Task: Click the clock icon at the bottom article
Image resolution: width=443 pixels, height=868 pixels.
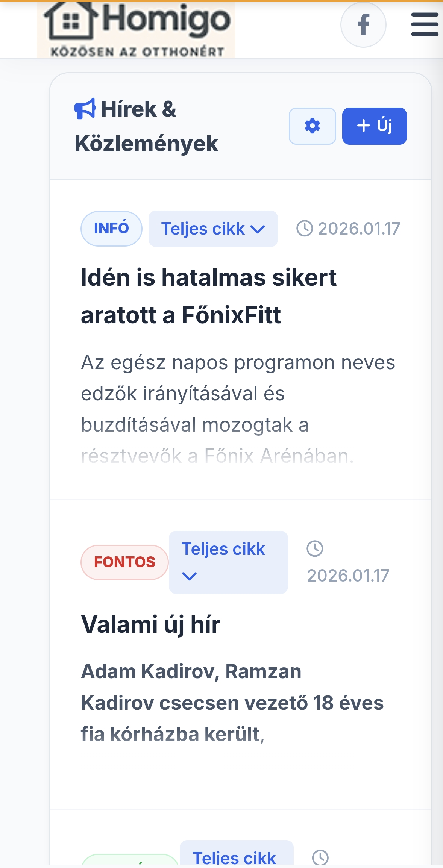Action: click(x=320, y=857)
